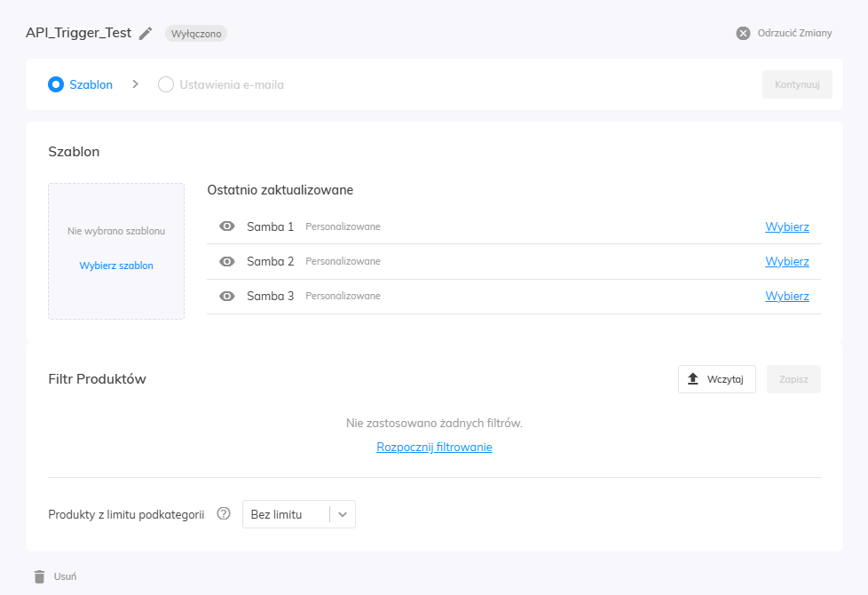Click the Zapisz filter button

[x=793, y=379]
